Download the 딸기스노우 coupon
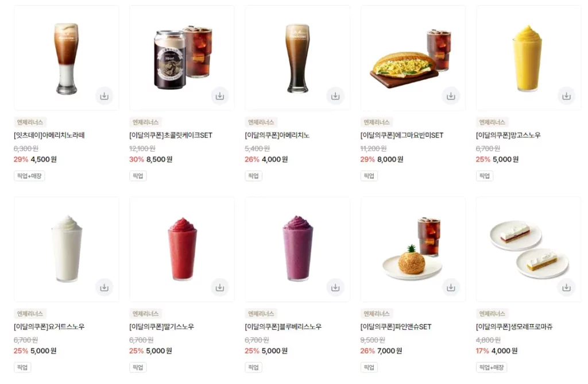588x384 pixels. pyautogui.click(x=220, y=287)
